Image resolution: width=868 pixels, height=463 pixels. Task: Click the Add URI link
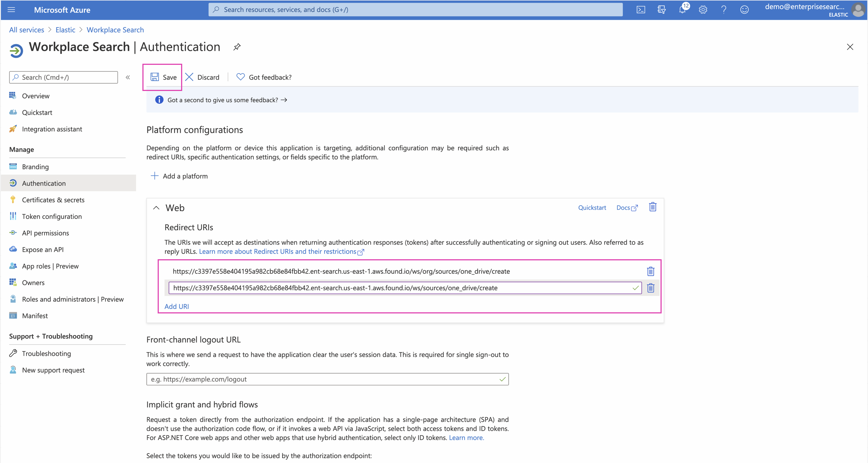click(x=177, y=306)
